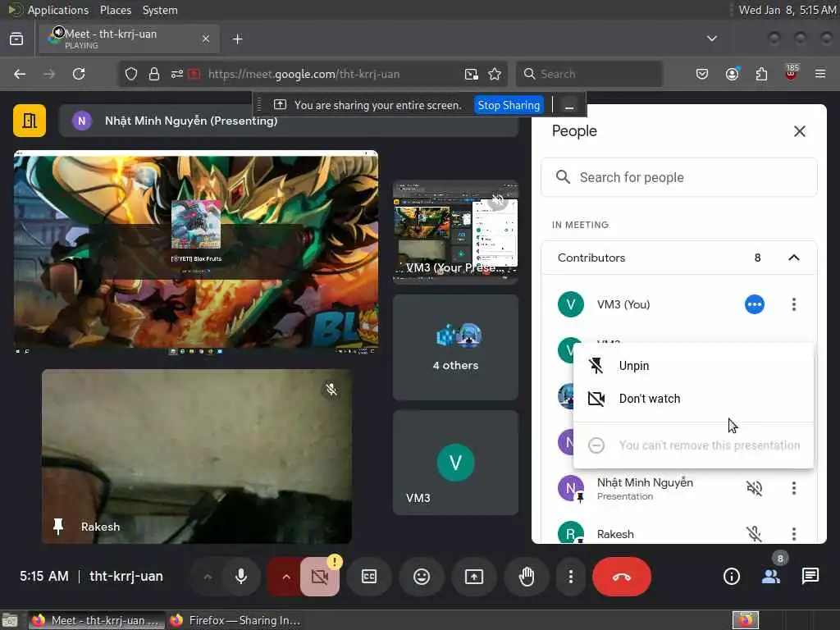The width and height of the screenshot is (840, 630).
Task: Open more options in the call bar
Action: coord(571,577)
